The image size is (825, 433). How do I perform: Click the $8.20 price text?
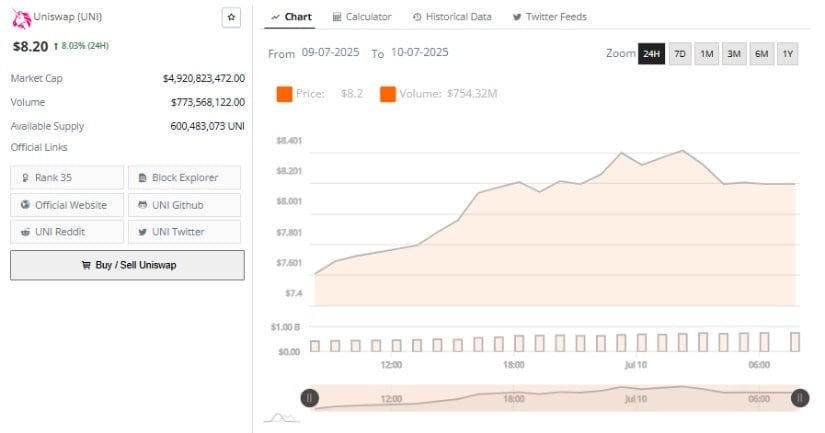(x=31, y=47)
